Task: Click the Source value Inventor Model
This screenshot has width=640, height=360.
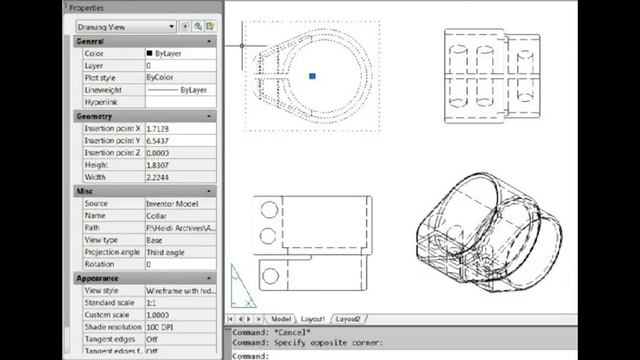Action: click(181, 204)
